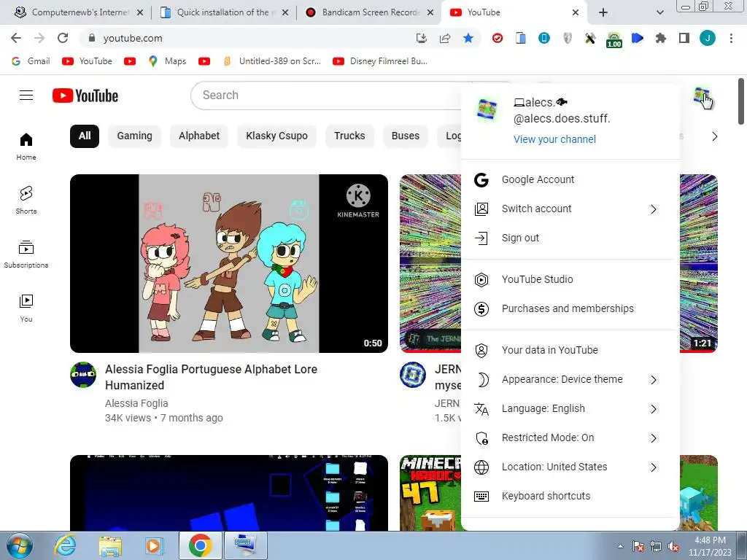This screenshot has height=560, width=747.
Task: Open the Chrome tab search dropdown arrow
Action: (x=659, y=12)
